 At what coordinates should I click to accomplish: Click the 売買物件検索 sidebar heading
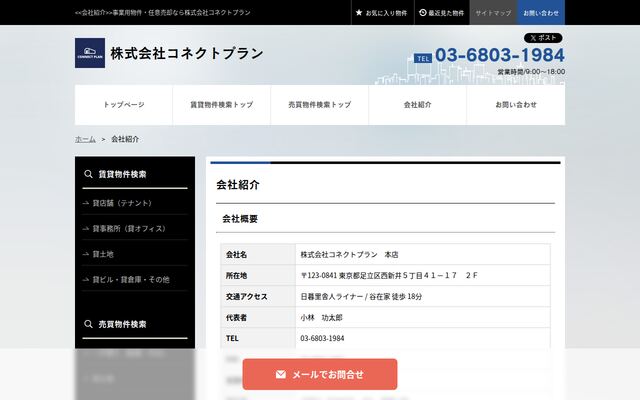click(x=122, y=324)
